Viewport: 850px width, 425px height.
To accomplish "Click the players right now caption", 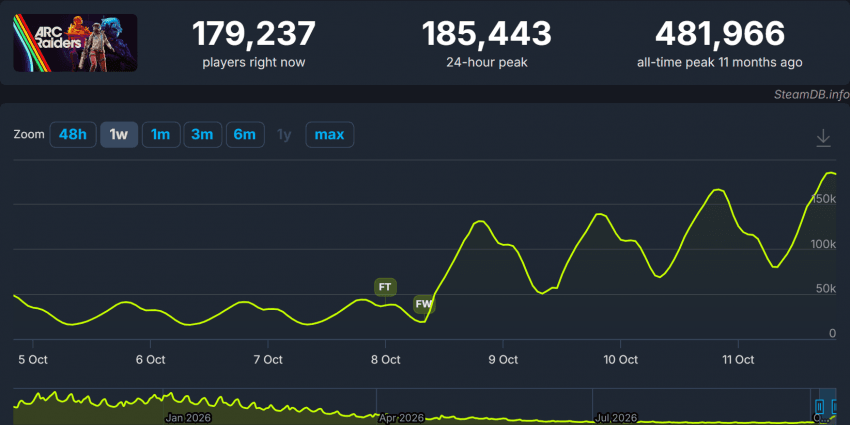I will [x=254, y=62].
